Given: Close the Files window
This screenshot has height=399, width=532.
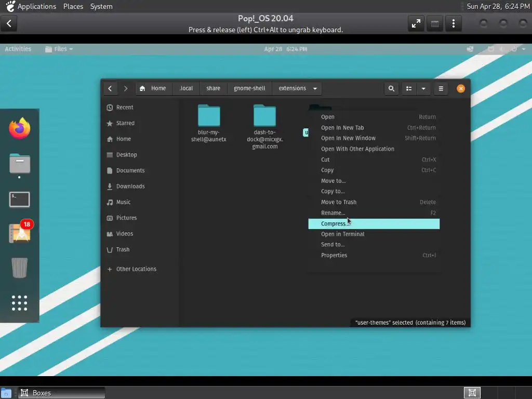Looking at the screenshot, I should [x=461, y=88].
